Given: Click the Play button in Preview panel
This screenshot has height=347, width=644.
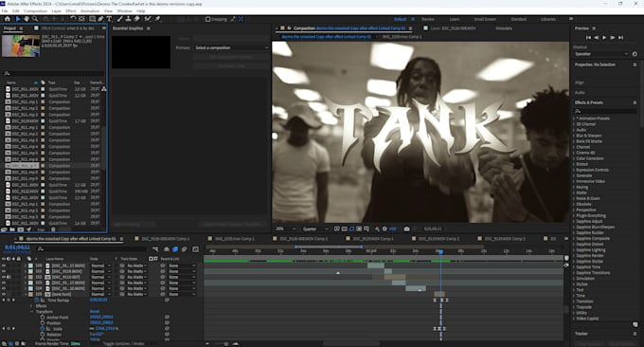Looking at the screenshot, I should (x=604, y=37).
